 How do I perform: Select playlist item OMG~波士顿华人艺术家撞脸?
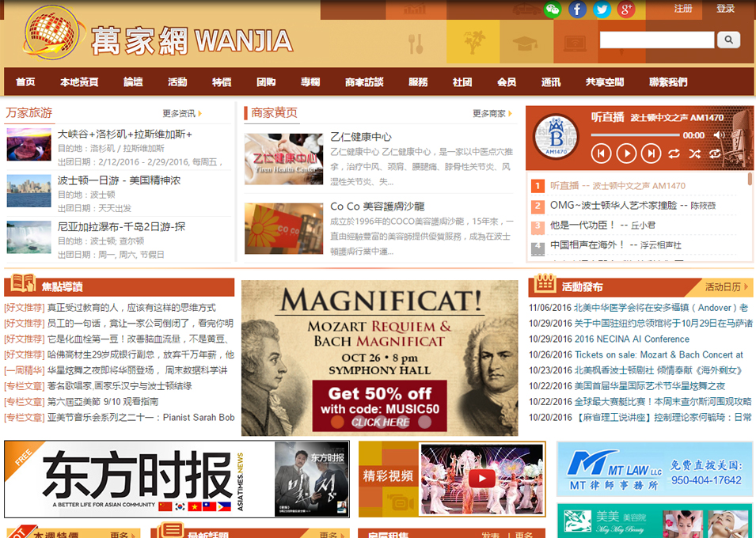coord(633,206)
